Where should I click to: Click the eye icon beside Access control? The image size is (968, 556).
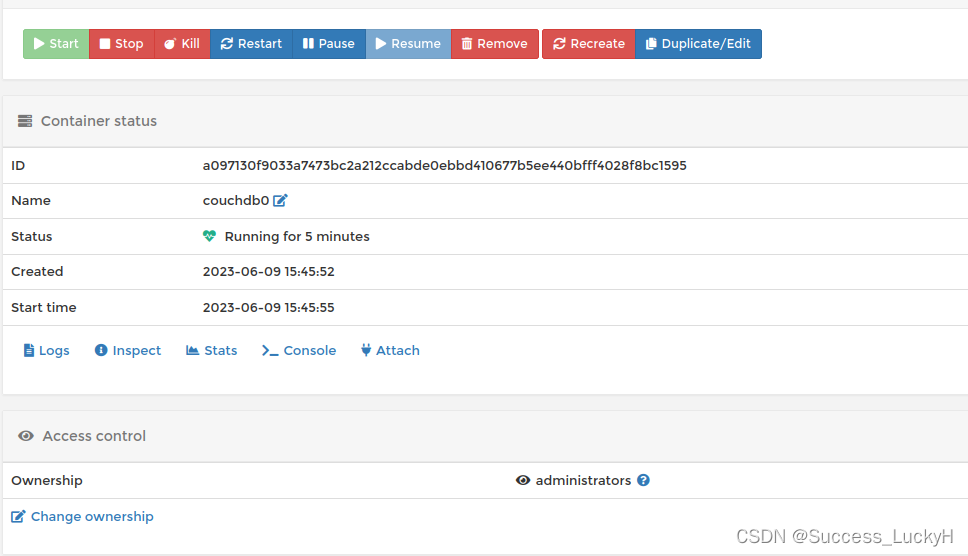26,436
